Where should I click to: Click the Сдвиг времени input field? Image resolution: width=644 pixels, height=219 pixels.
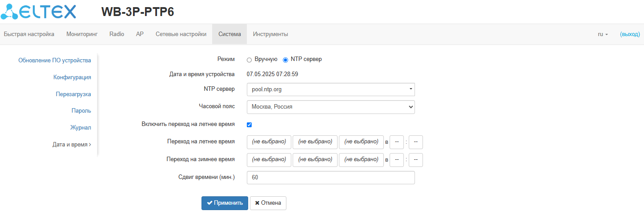click(x=330, y=178)
